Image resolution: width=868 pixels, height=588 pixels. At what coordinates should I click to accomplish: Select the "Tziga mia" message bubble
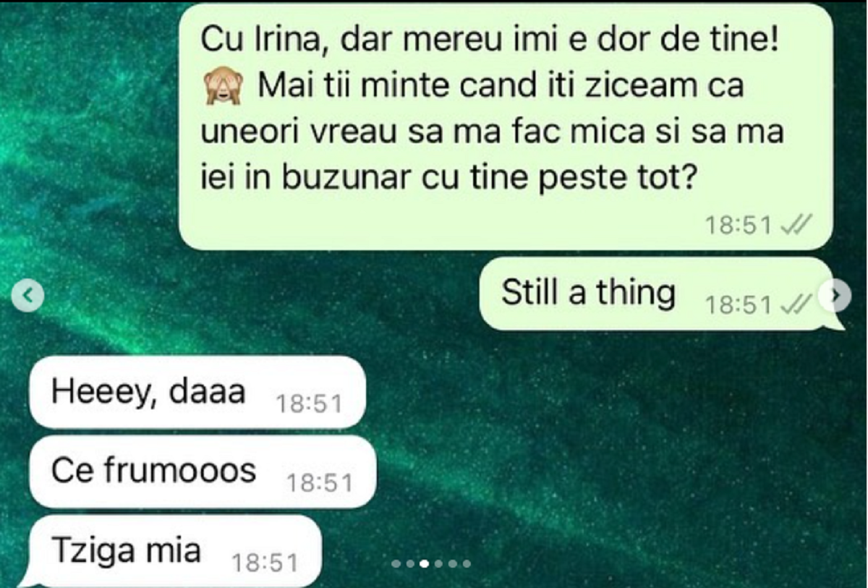[174, 551]
